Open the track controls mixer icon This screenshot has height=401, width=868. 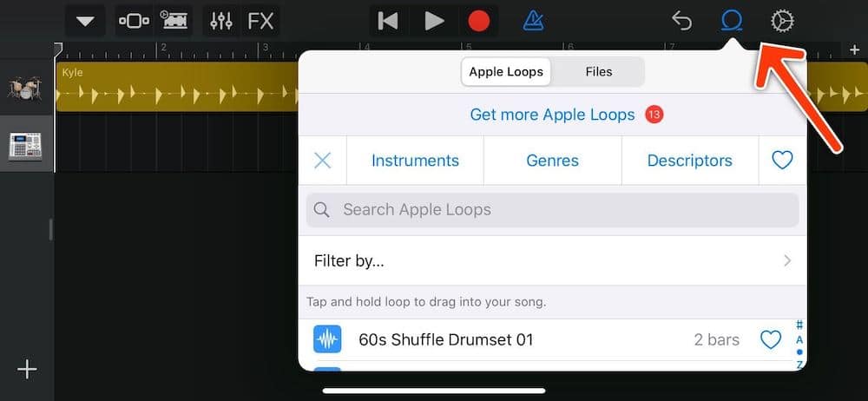tap(221, 21)
